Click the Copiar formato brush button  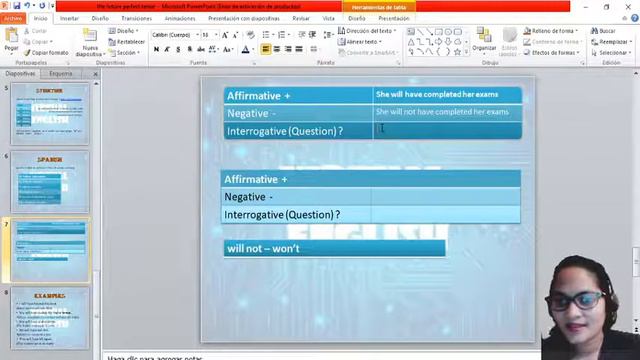[x=46, y=53]
